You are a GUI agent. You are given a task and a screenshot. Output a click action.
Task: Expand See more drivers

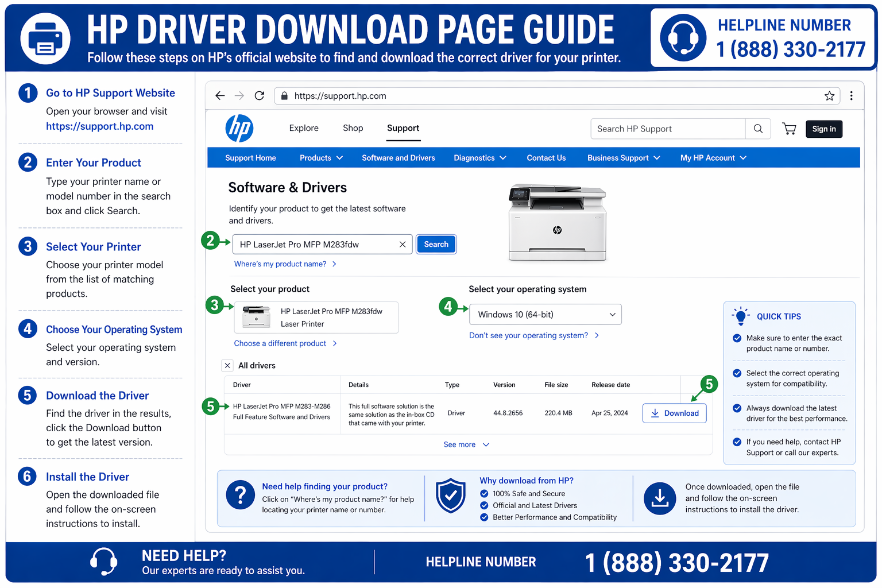pyautogui.click(x=466, y=444)
